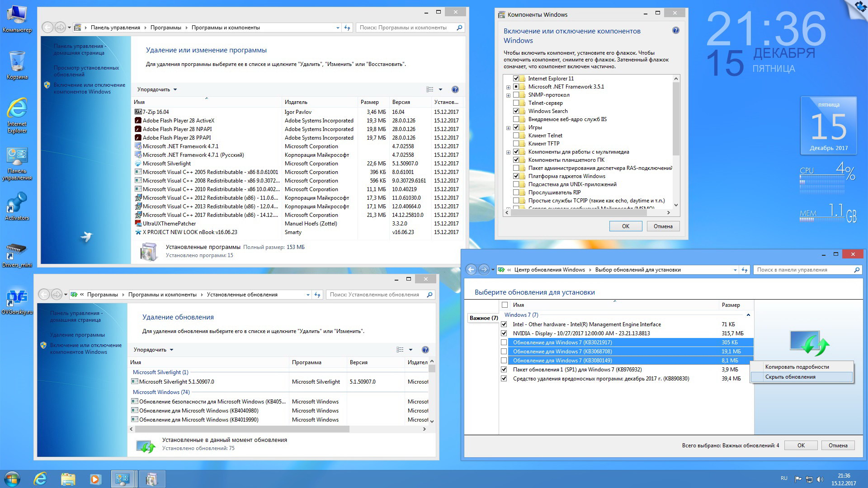Click the help icon in Windows Components dialog
This screenshot has width=868, height=488.
click(675, 31)
